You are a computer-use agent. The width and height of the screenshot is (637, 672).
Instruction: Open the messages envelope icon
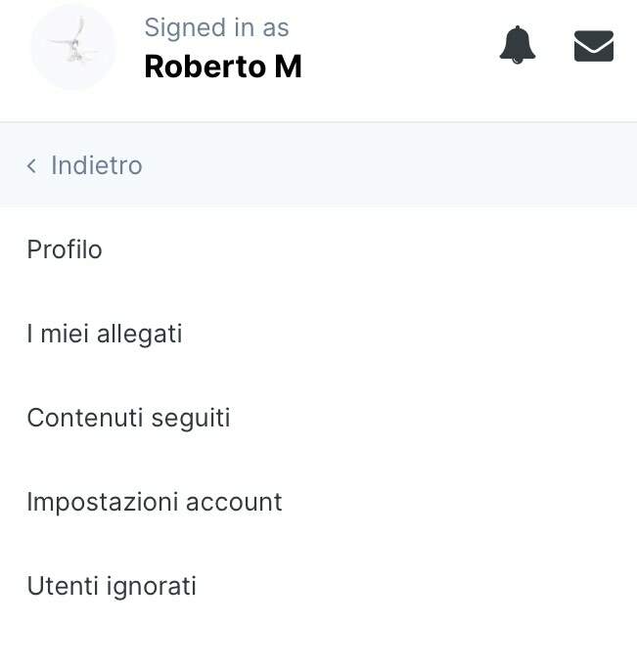594,46
